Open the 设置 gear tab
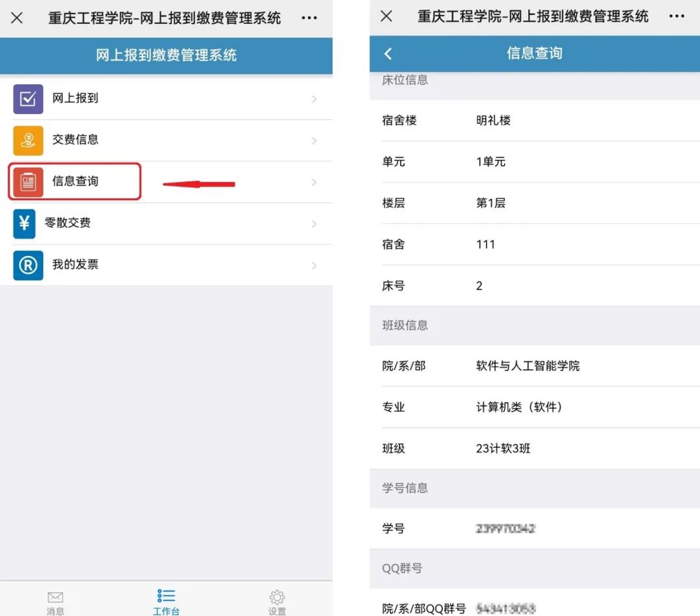The width and height of the screenshot is (700, 616). [x=277, y=602]
